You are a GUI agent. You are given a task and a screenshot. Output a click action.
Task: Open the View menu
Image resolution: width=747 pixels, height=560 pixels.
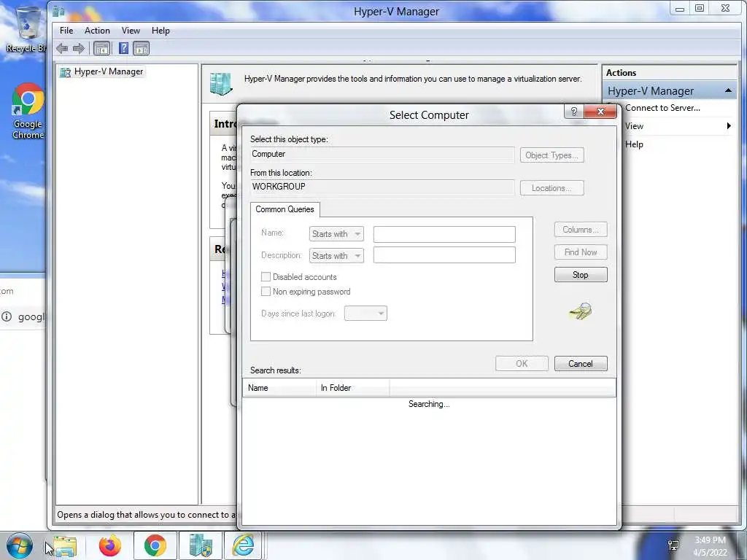point(131,31)
